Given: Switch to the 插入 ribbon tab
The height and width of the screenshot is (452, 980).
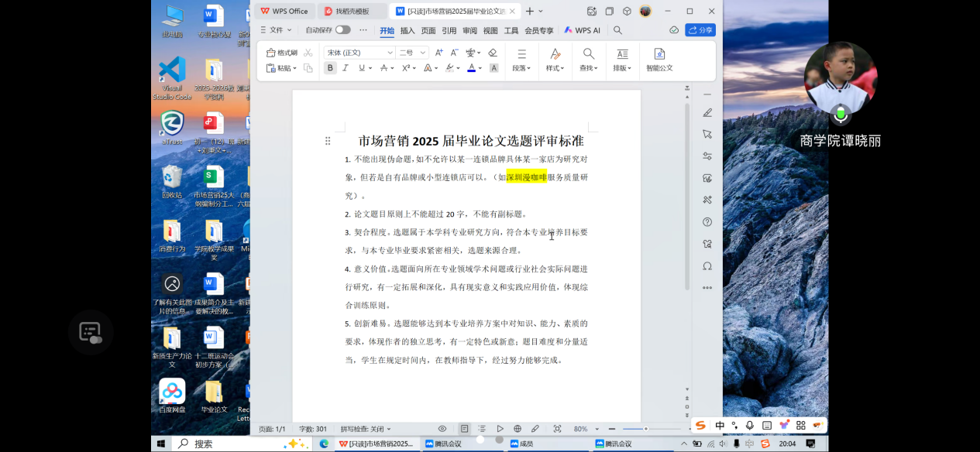Looking at the screenshot, I should point(407,31).
